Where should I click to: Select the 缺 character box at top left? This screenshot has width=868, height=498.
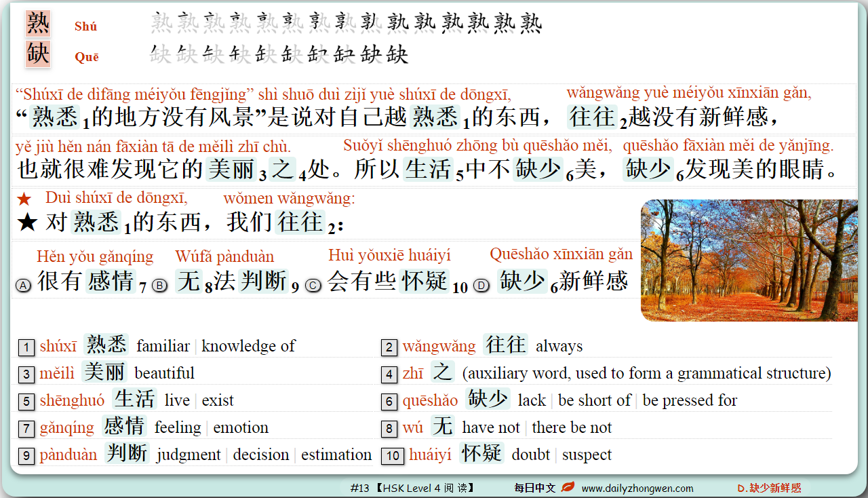[37, 54]
